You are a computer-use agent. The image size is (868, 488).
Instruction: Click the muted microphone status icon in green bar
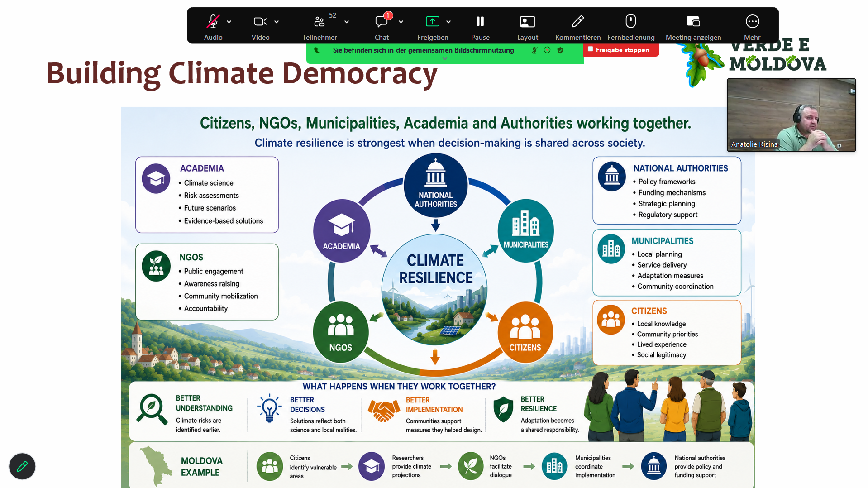coord(534,50)
